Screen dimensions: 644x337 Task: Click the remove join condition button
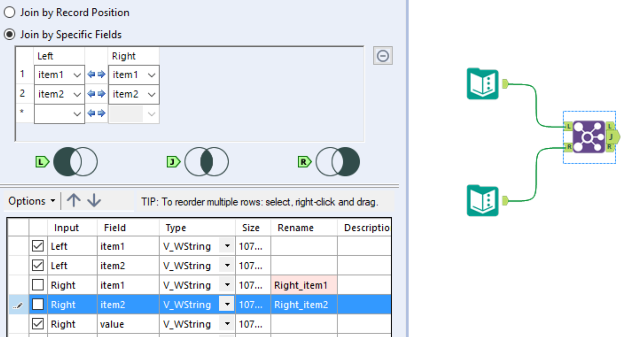(382, 56)
